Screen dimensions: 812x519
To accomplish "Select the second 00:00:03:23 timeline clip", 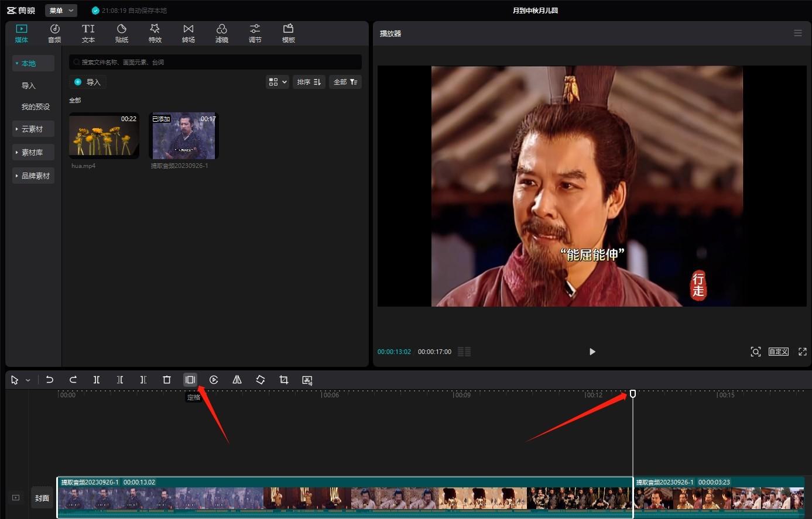I will coord(720,497).
